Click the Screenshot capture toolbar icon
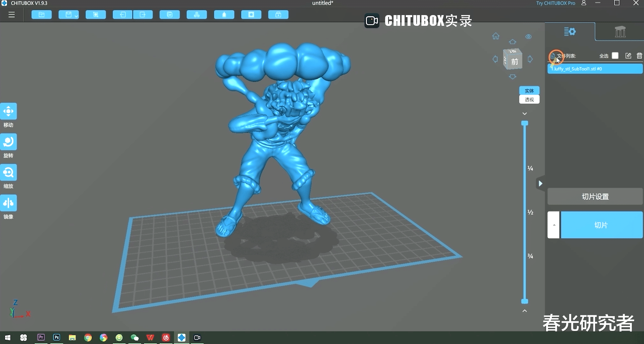 coord(96,15)
